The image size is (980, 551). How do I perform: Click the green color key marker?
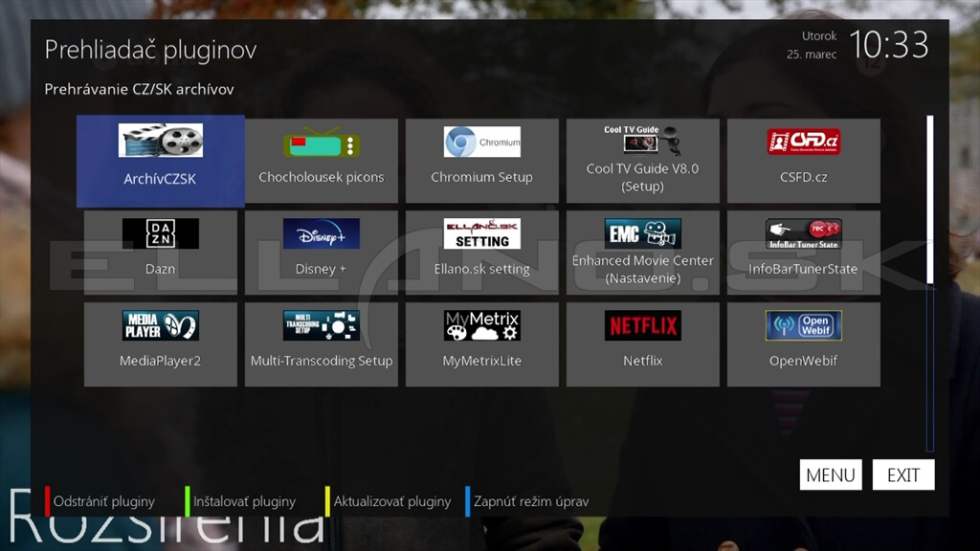click(x=188, y=501)
